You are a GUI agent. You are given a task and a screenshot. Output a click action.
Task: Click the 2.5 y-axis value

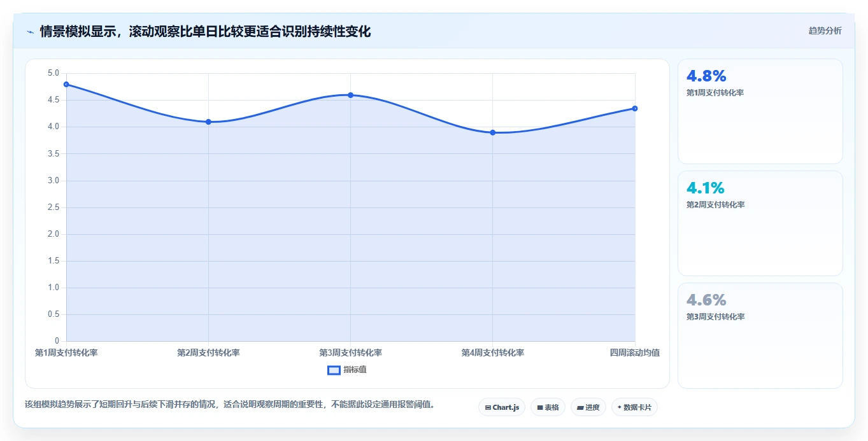53,207
